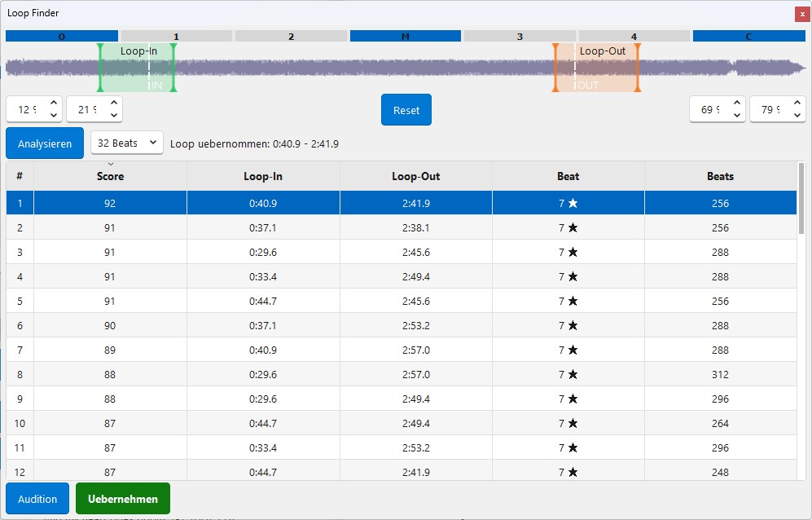Click the star icon in row 1
812x520 pixels.
pos(573,204)
